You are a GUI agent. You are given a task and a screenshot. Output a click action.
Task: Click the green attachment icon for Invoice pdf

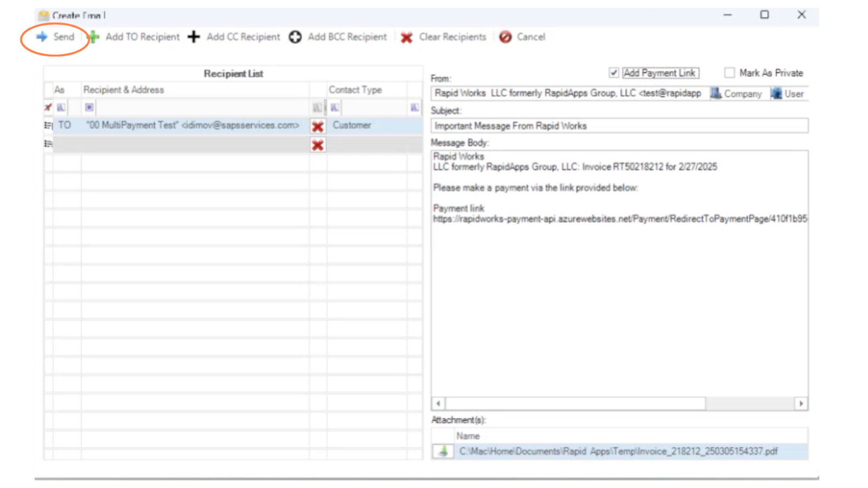click(x=443, y=451)
